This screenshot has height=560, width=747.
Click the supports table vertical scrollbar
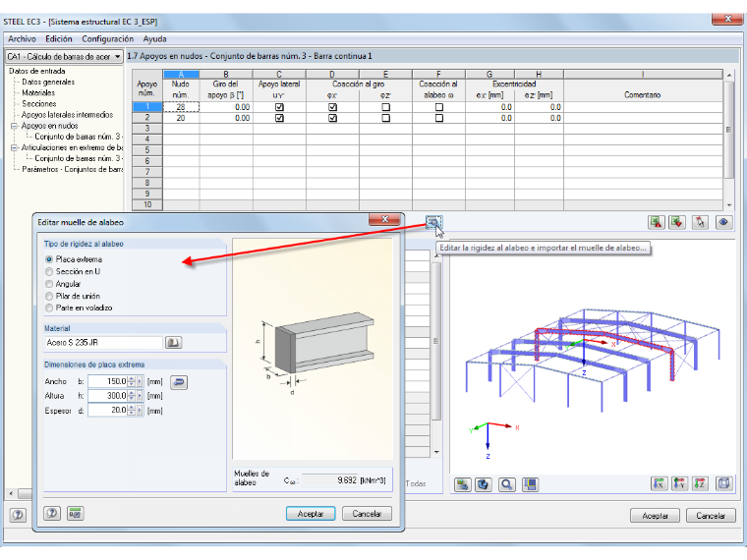[729, 130]
